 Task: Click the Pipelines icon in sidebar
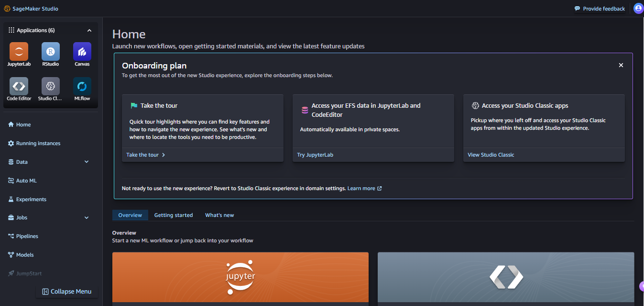pyautogui.click(x=11, y=236)
